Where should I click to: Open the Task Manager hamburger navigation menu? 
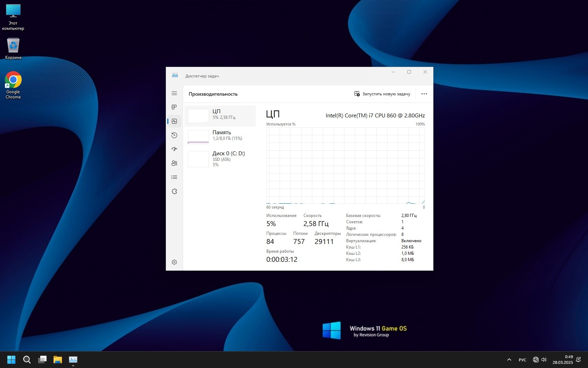pos(174,93)
